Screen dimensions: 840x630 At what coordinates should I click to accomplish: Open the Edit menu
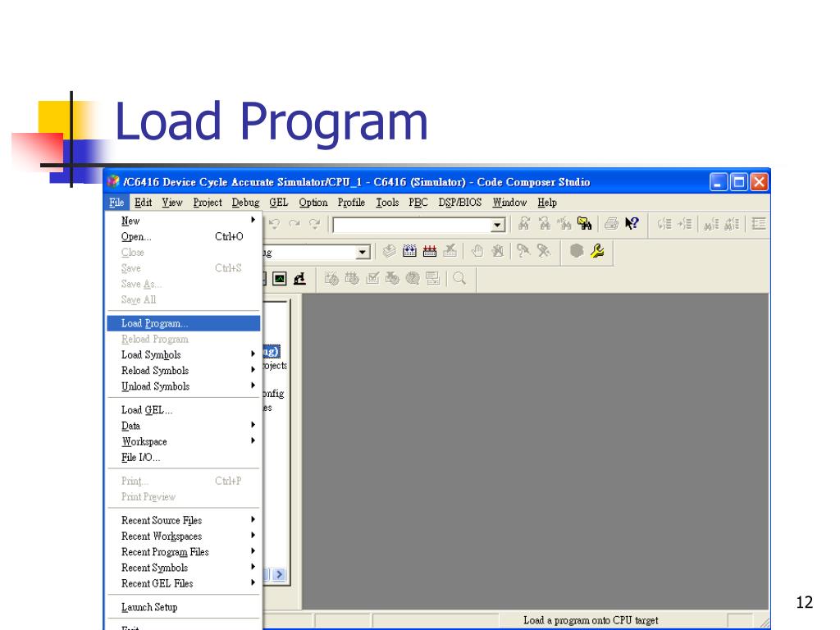[x=143, y=203]
